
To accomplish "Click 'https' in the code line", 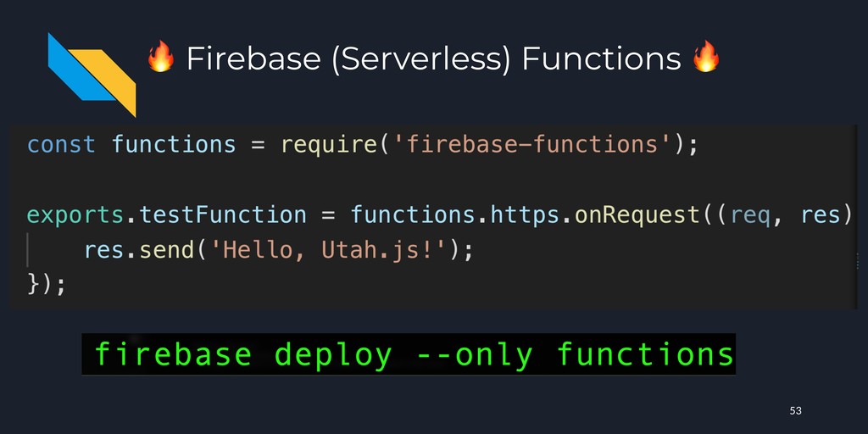I will click(x=524, y=214).
